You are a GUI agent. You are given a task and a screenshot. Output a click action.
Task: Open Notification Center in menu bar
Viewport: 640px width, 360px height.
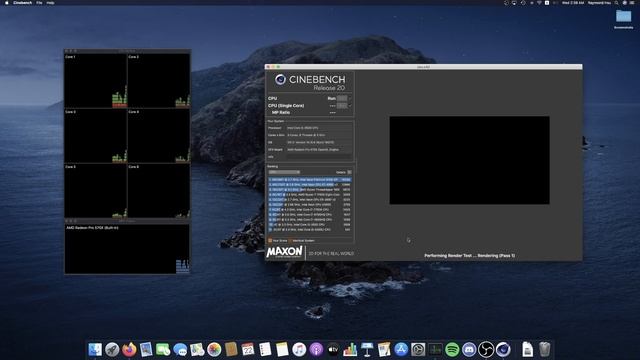pos(633,3)
